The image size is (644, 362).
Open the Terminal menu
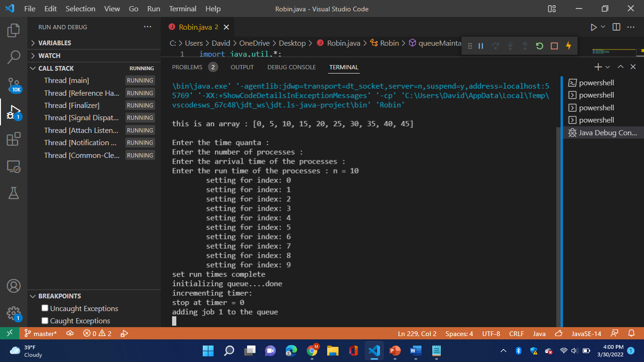pyautogui.click(x=183, y=9)
